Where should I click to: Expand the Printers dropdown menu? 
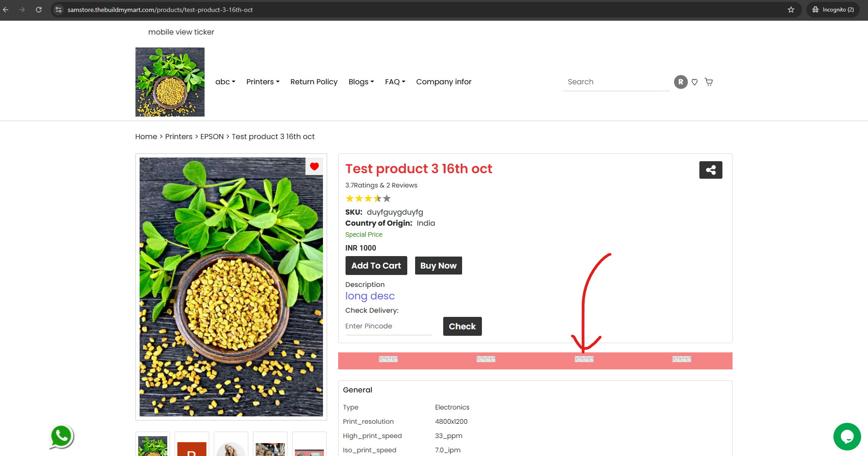[263, 82]
